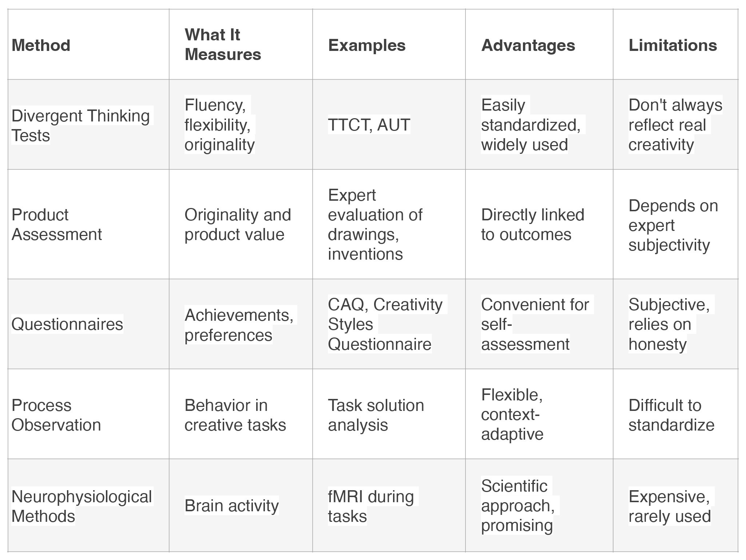Select the What It Measures header cell
This screenshot has height=560, width=746.
[x=241, y=44]
